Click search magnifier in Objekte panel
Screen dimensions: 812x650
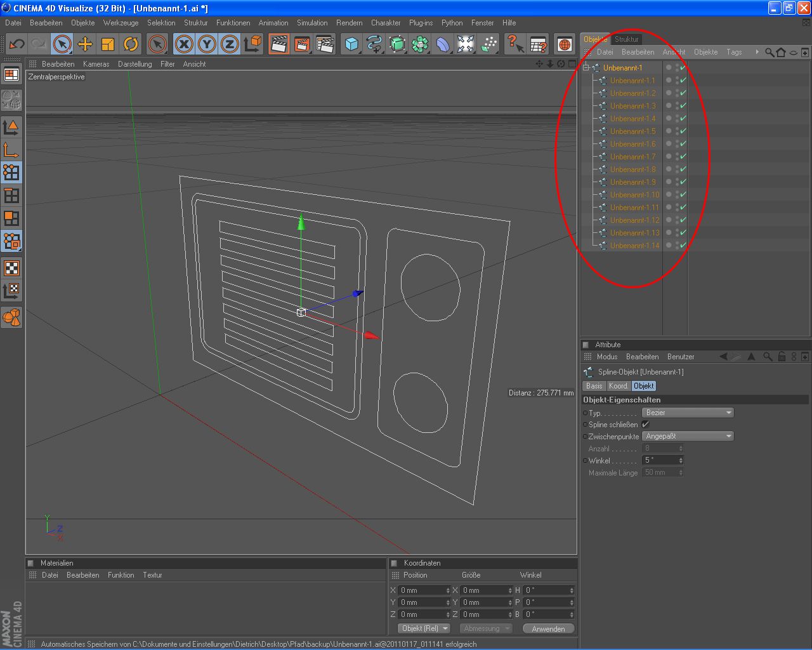769,52
